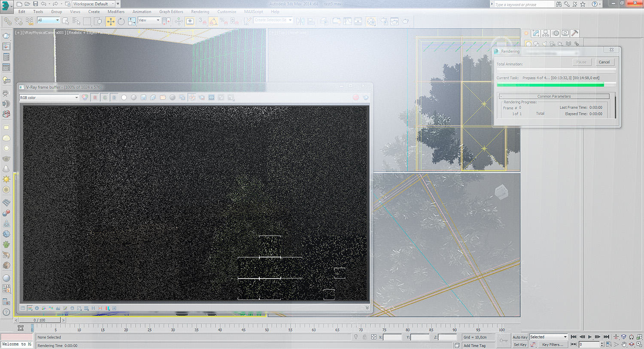Image resolution: width=644 pixels, height=349 pixels.
Task: Open the Workspace: Default dropdown
Action: pyautogui.click(x=94, y=4)
